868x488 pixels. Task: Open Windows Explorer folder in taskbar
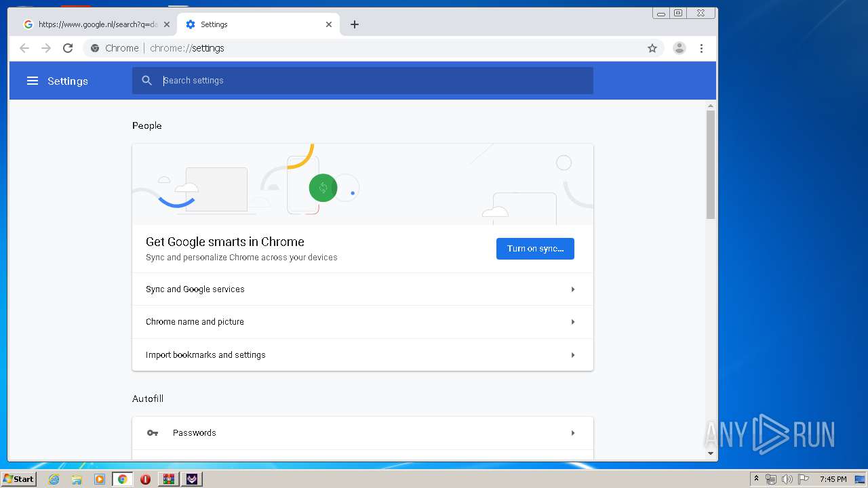click(x=77, y=479)
